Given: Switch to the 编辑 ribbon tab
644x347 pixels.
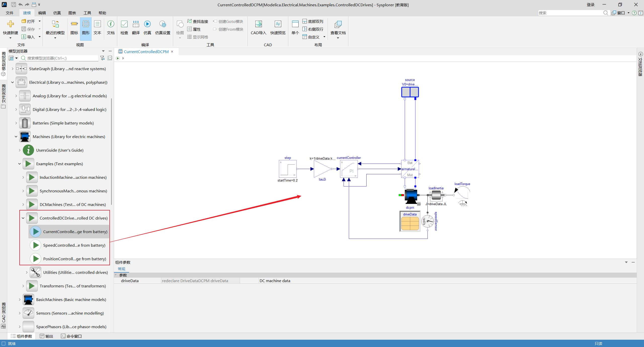Looking at the screenshot, I should click(42, 13).
